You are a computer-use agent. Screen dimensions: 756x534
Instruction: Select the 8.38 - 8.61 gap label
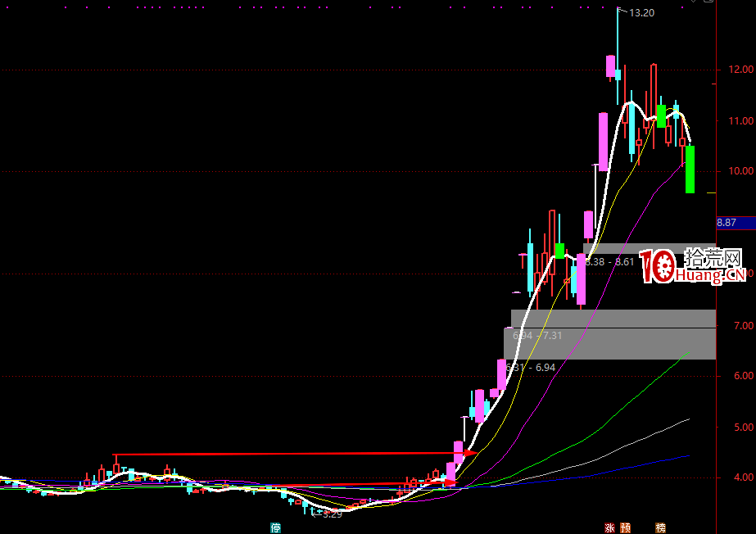point(610,262)
